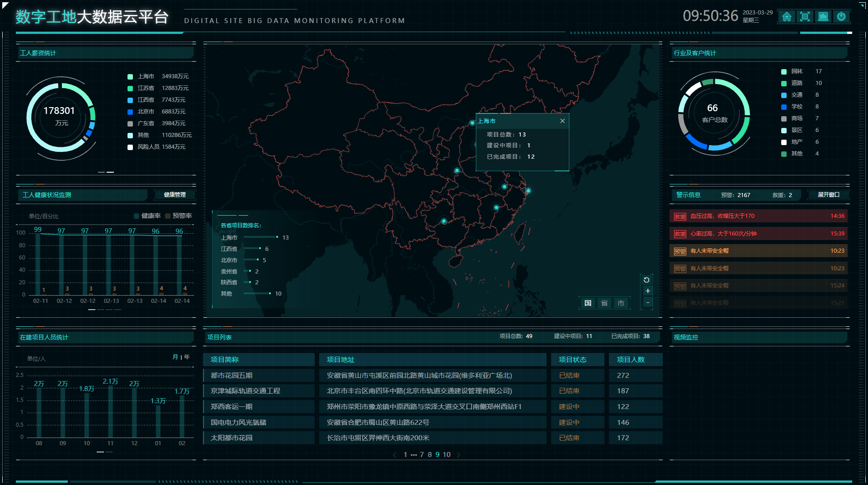Viewport: 868px width, 485px height.
Task: Switch personnel chart to 月 view
Action: tap(175, 357)
